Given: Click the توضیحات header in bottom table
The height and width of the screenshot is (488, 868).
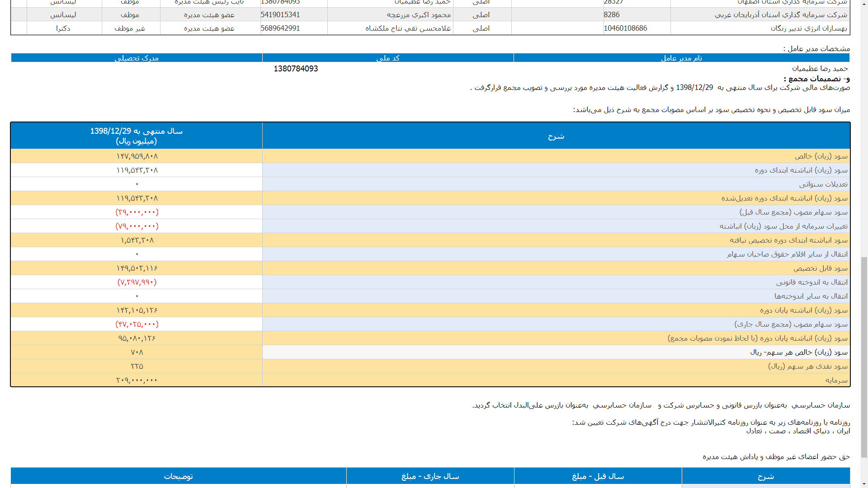Looking at the screenshot, I should click(x=178, y=476).
